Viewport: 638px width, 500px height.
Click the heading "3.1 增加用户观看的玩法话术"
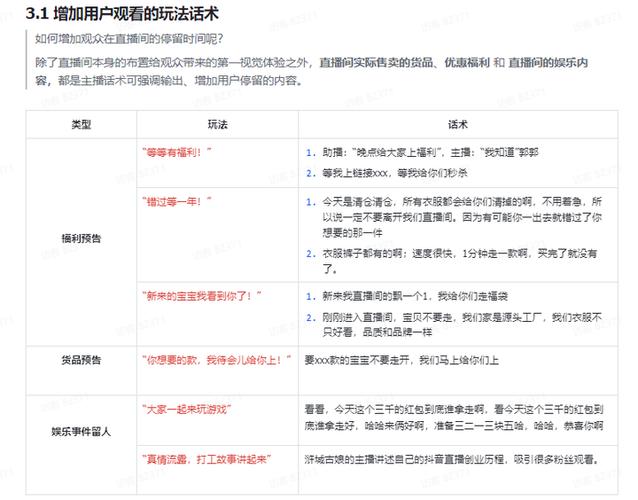point(122,14)
